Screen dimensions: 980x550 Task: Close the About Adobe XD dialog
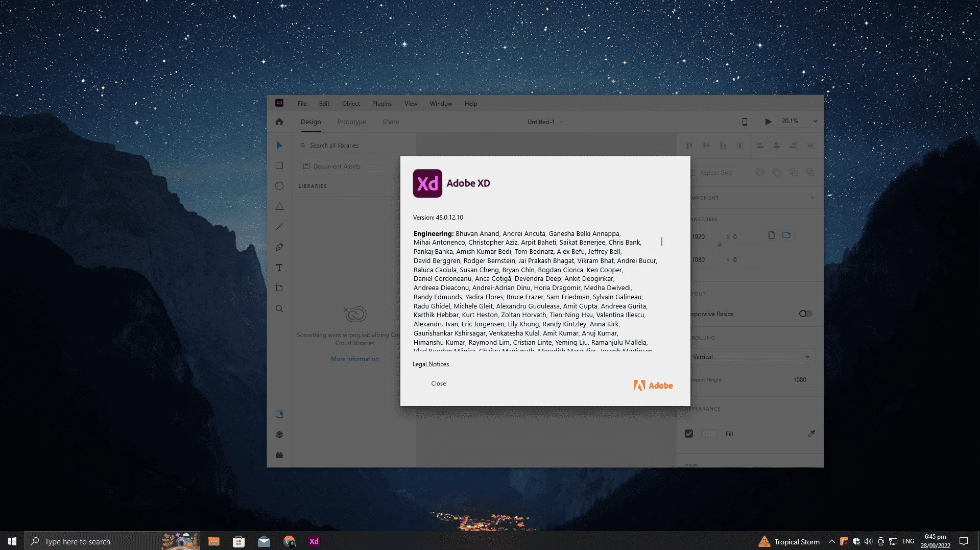438,384
